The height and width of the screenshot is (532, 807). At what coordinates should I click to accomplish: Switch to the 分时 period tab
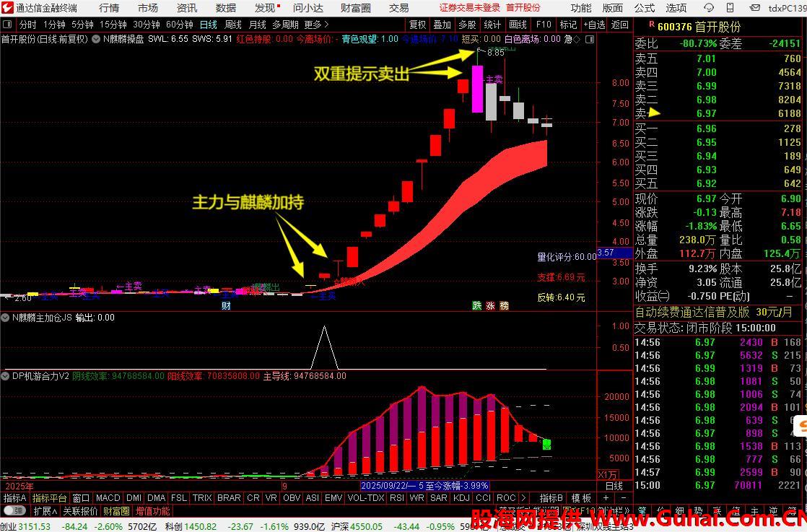28,25
